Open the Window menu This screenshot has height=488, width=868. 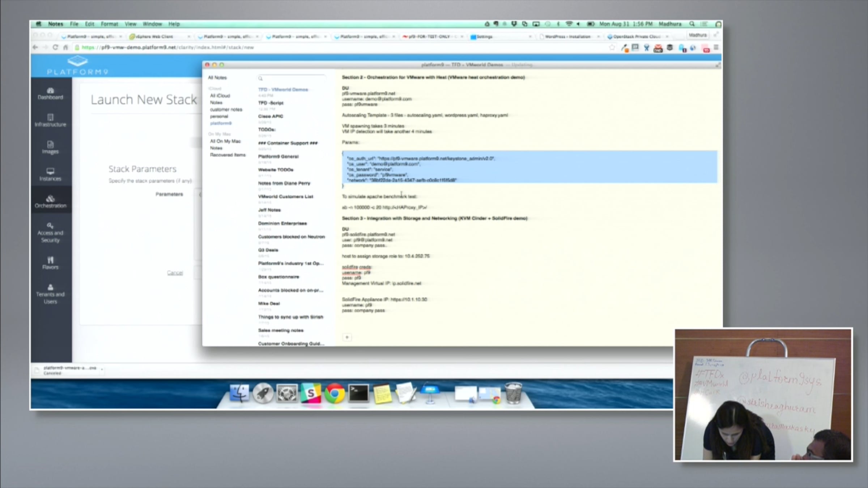[152, 24]
